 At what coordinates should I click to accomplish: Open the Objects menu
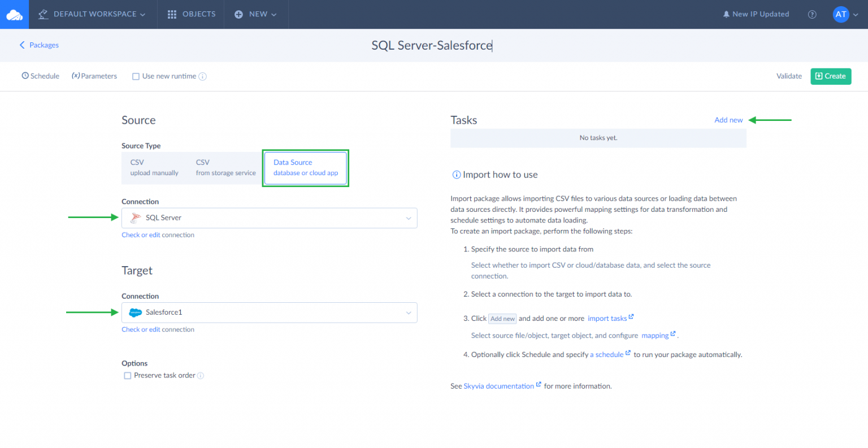click(192, 14)
